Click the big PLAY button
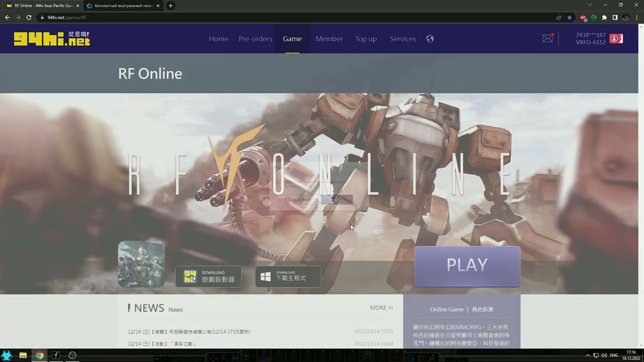 tap(467, 265)
